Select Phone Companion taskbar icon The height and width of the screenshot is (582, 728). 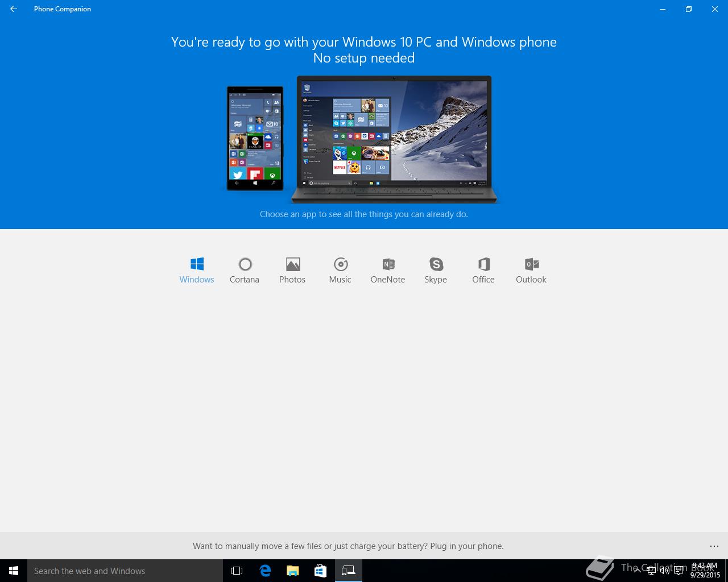click(348, 571)
